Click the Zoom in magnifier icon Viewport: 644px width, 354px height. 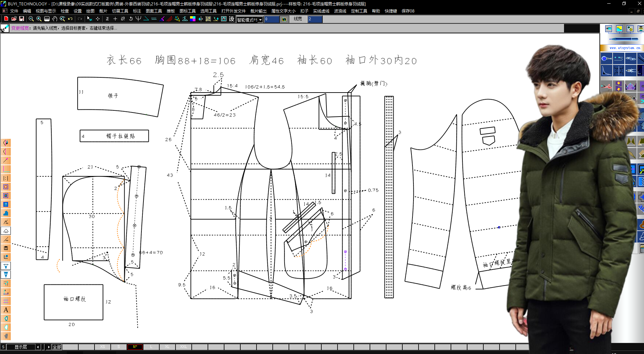pos(39,19)
